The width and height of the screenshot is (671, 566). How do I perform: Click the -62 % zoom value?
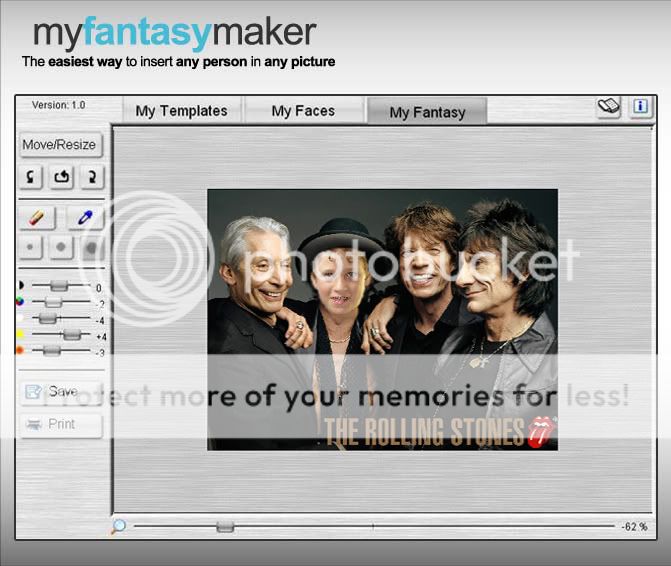[634, 527]
